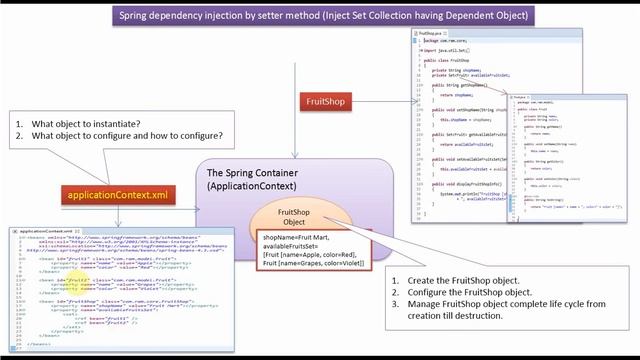This screenshot has width=640, height=360.
Task: Click "What object to instantiate?" text
Action: [x=86, y=124]
